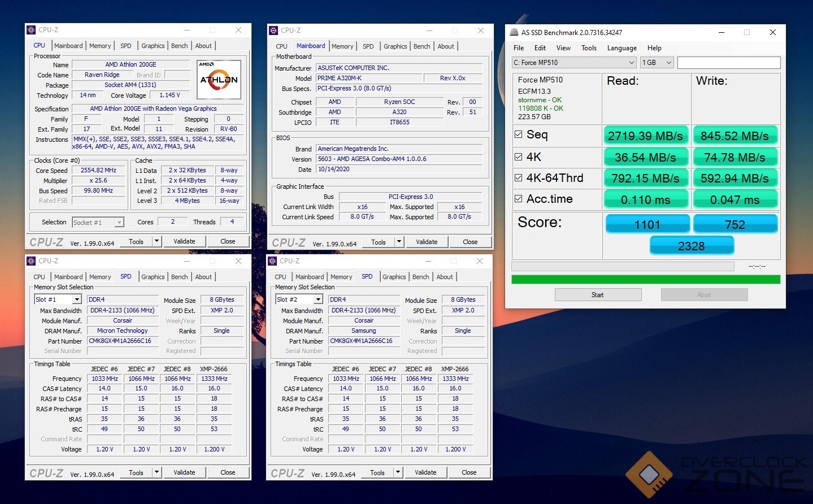813x504 pixels.
Task: Click the BIOS version 5603 - AMD AGESA text
Action: pos(399,159)
